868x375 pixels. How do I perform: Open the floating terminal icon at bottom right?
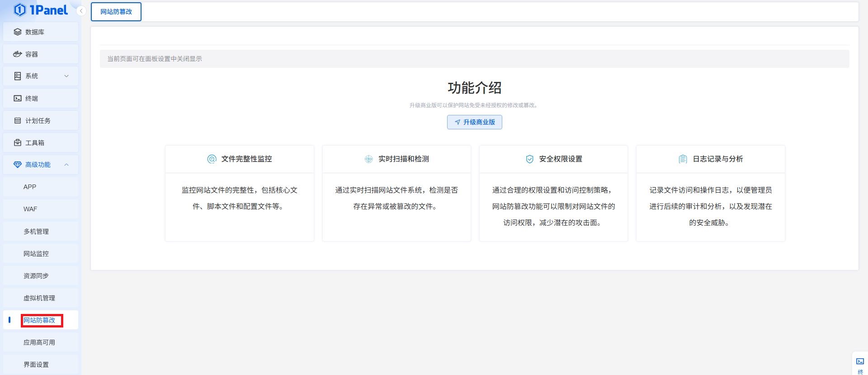[860, 361]
